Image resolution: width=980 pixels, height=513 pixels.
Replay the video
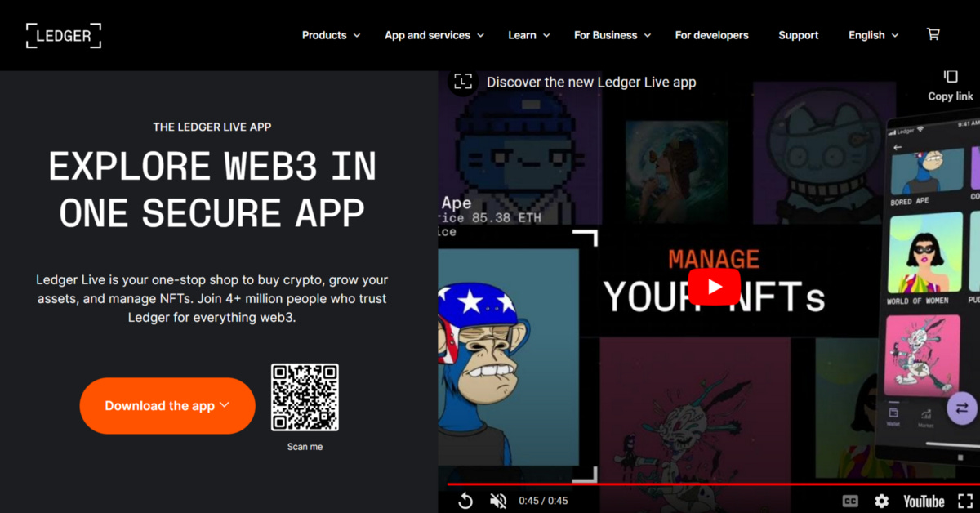tap(465, 501)
